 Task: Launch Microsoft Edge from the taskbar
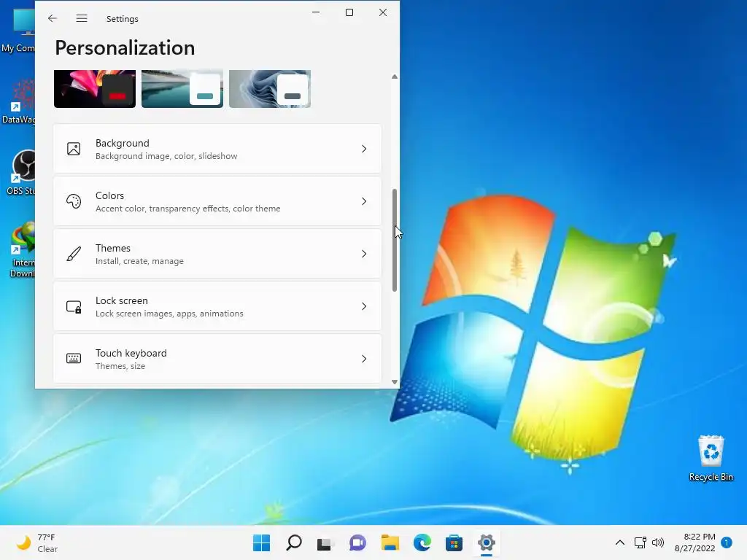[x=422, y=542]
